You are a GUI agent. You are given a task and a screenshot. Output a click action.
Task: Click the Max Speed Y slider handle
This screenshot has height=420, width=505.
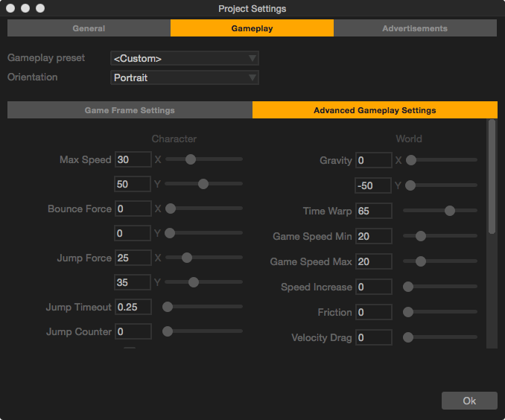pyautogui.click(x=203, y=184)
